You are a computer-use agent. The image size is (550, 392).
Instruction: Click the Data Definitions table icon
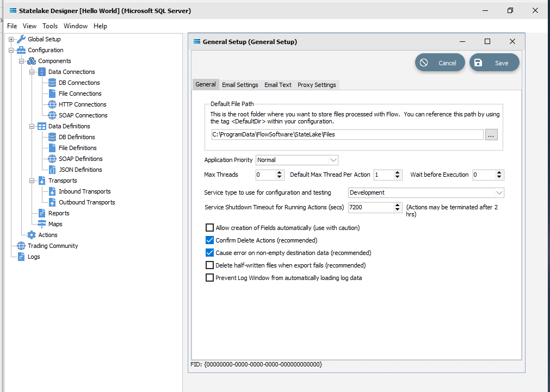pos(42,126)
